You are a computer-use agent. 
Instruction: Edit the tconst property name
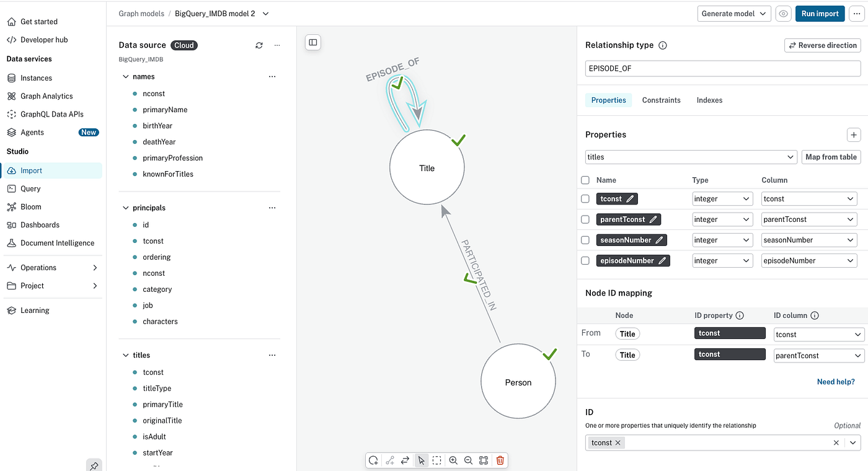point(631,199)
